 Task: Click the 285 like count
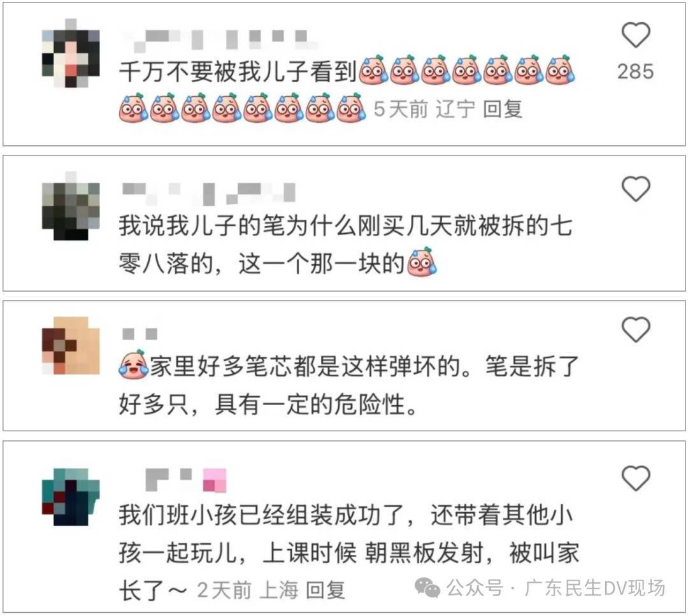pyautogui.click(x=636, y=71)
